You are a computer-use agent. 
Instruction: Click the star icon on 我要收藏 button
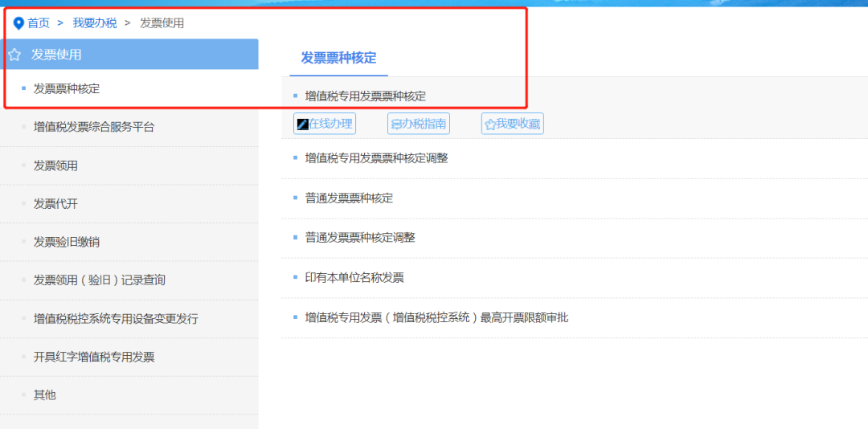(x=490, y=125)
